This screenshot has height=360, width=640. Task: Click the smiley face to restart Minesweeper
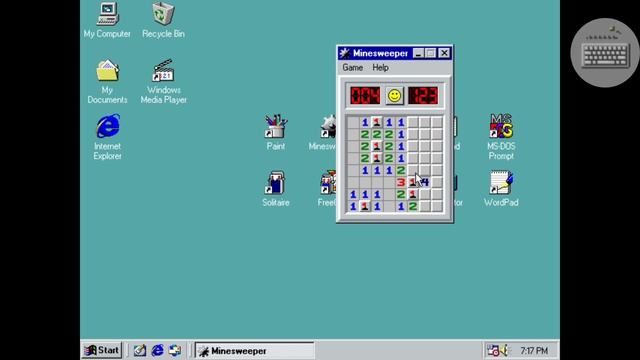pos(394,96)
